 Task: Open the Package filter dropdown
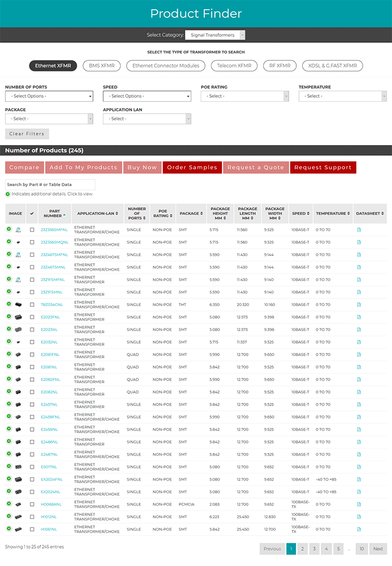point(49,119)
